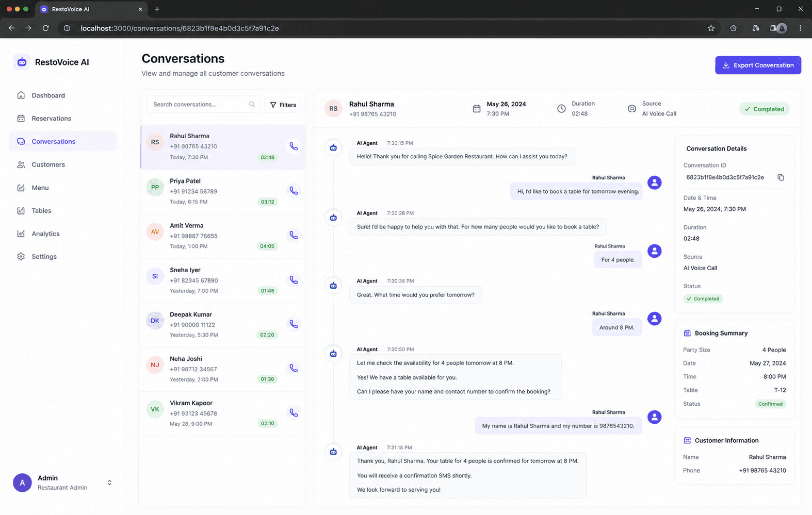This screenshot has height=515, width=812.
Task: Click the user avatar beside 'For 4 people.'
Action: tap(655, 251)
